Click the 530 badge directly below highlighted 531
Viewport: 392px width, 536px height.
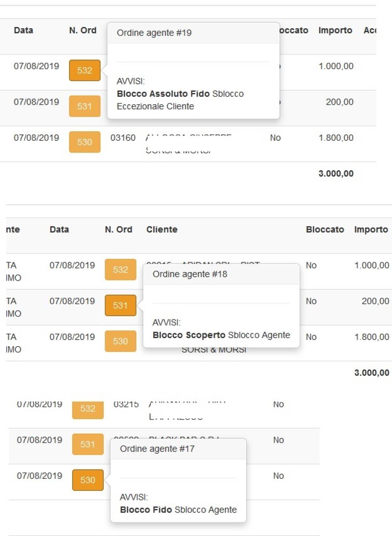click(x=120, y=341)
